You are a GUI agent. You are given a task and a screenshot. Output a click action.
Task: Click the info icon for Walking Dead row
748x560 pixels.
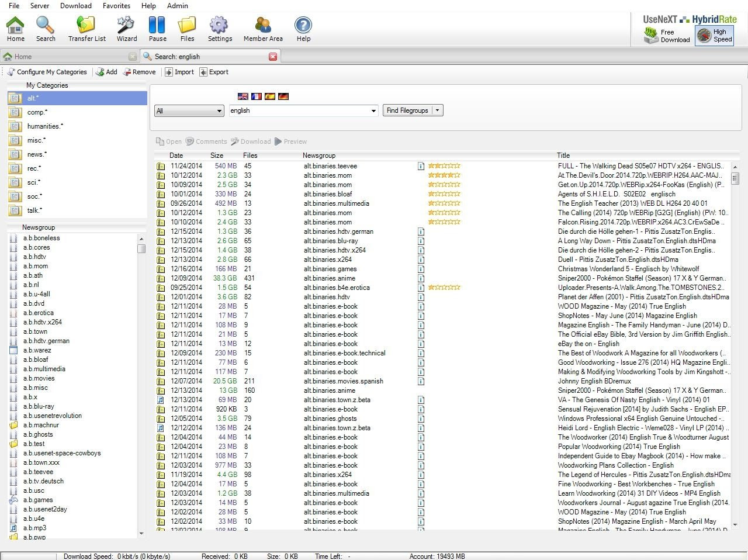tap(421, 166)
